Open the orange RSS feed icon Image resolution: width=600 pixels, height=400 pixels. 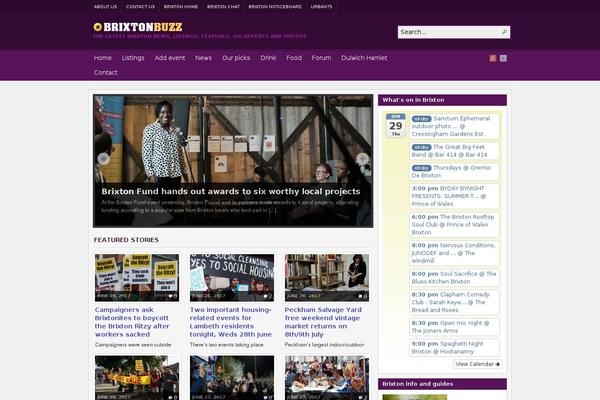click(492, 58)
